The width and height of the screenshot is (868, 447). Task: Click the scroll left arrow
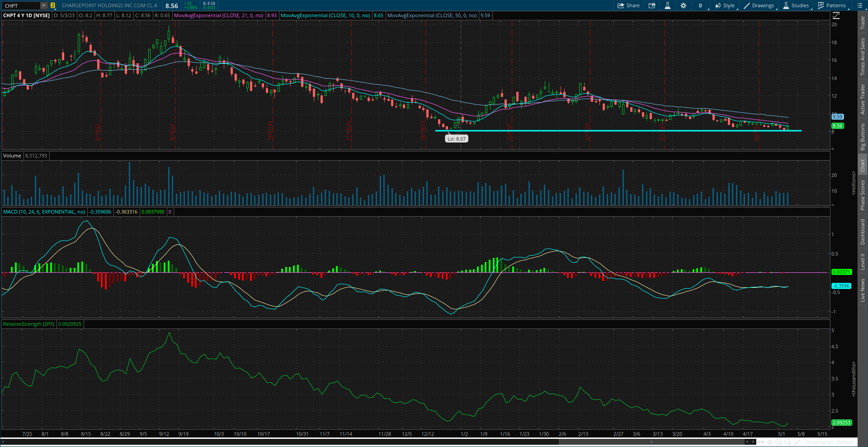pos(747,442)
